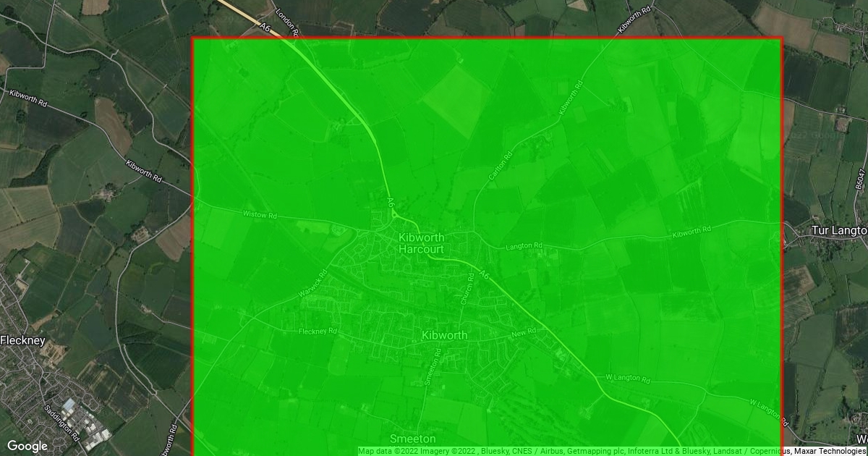Click the A6 road shield beside London Rd
The width and height of the screenshot is (868, 456).
click(265, 28)
